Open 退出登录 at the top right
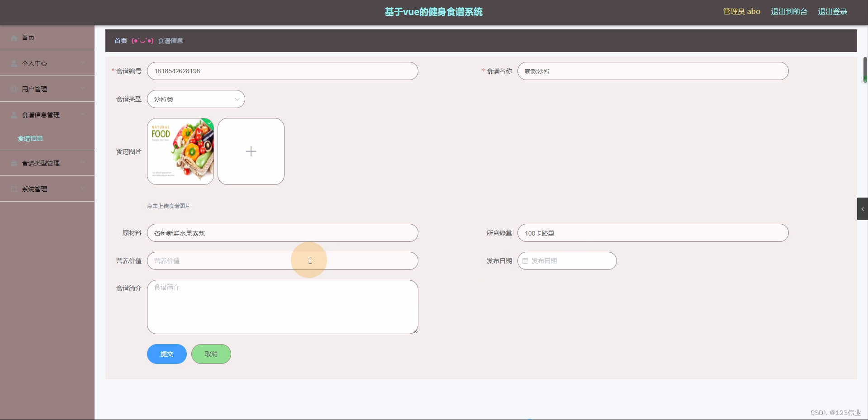Image resolution: width=868 pixels, height=420 pixels. (832, 11)
